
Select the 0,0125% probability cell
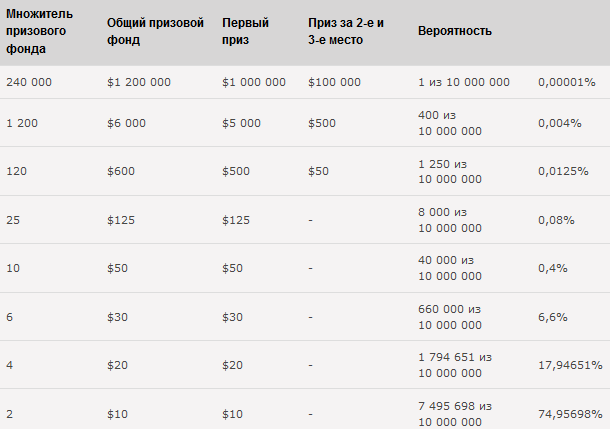pos(563,171)
